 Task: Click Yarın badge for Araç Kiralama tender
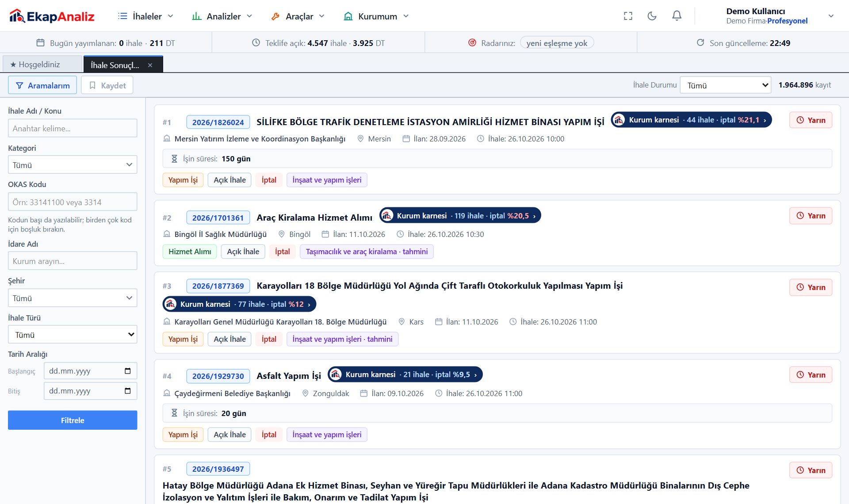[811, 216]
